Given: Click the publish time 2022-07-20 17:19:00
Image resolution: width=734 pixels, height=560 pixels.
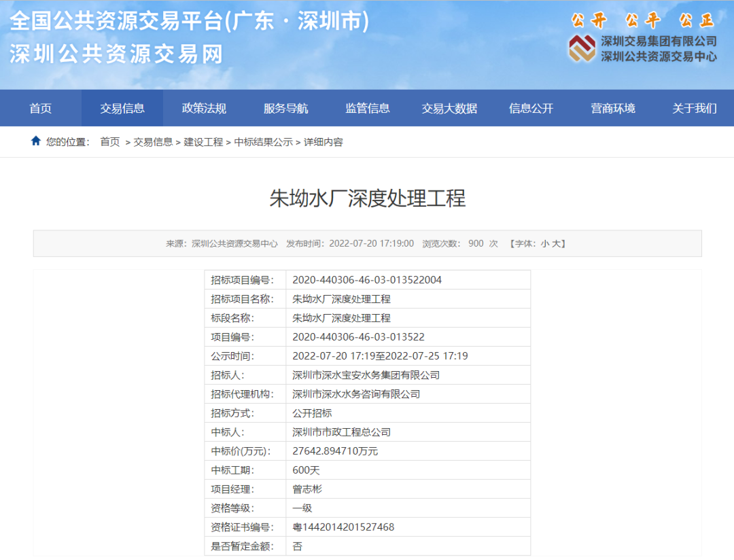Looking at the screenshot, I should (x=371, y=243).
